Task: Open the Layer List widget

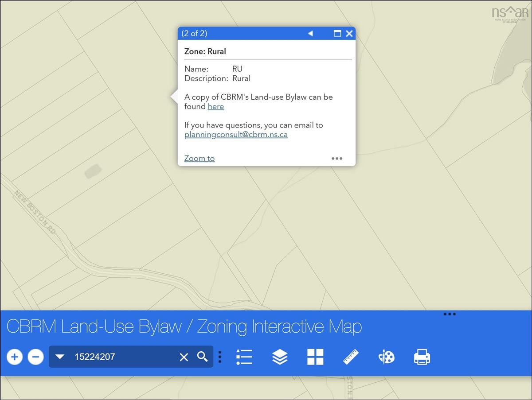Action: pos(280,357)
